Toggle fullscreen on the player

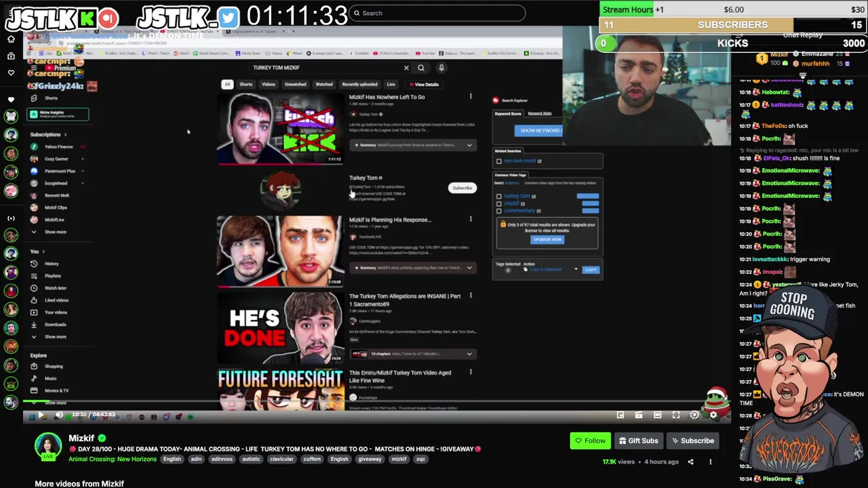676,415
